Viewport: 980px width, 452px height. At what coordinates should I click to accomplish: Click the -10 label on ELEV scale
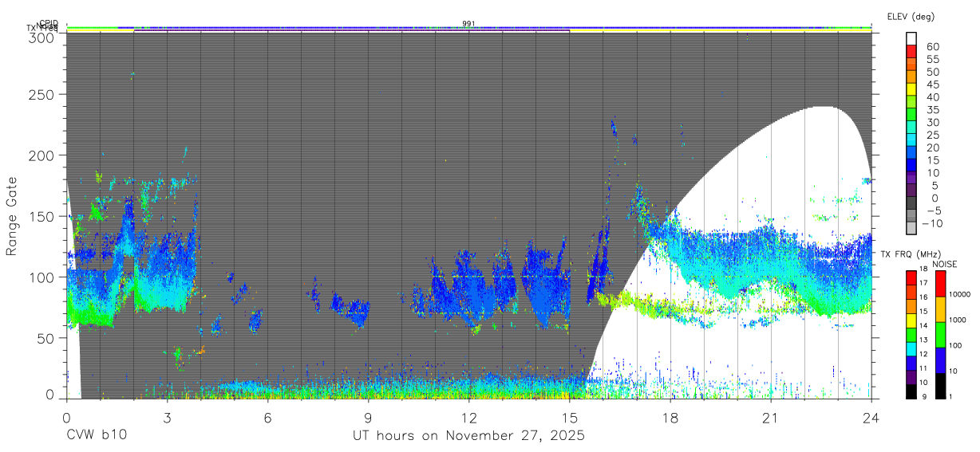tap(931, 223)
